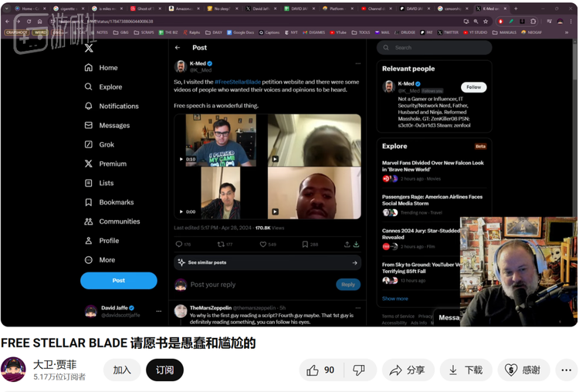Click the 感谢 thanks button
The width and height of the screenshot is (579, 392).
click(x=523, y=370)
